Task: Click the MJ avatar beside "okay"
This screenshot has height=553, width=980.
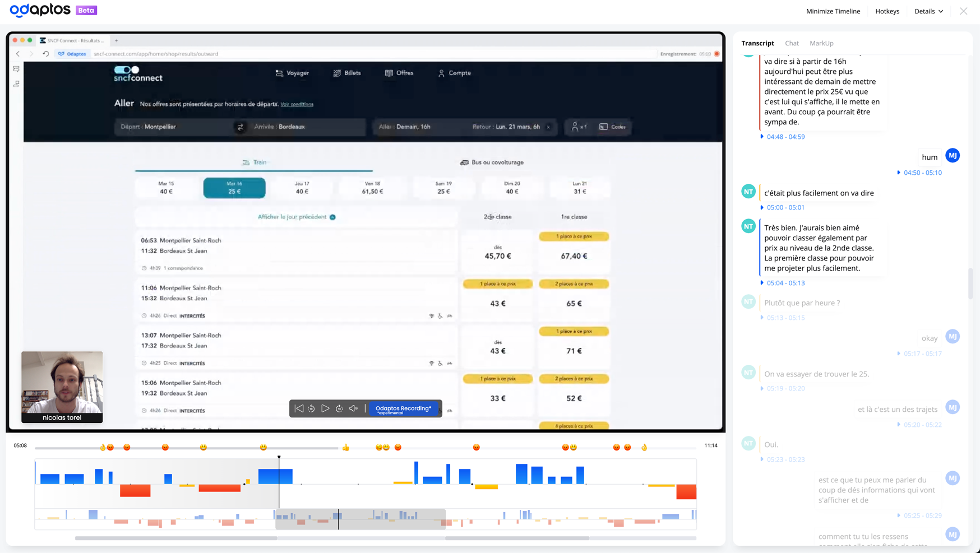Action: click(x=952, y=337)
